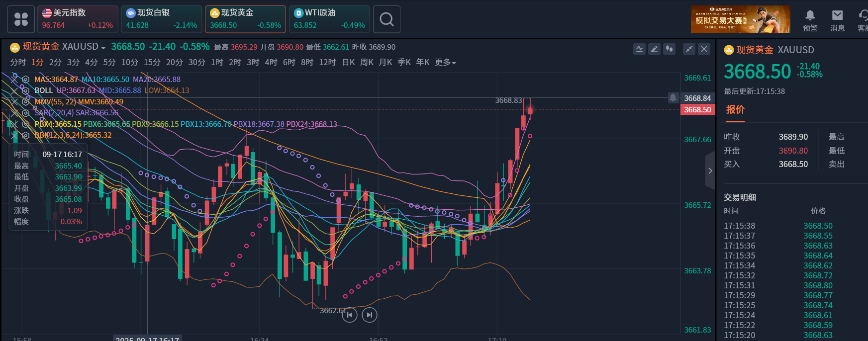Viewport: 868px width, 341px height.
Task: Open the indicators tool in chart toolbar
Action: coord(639,49)
